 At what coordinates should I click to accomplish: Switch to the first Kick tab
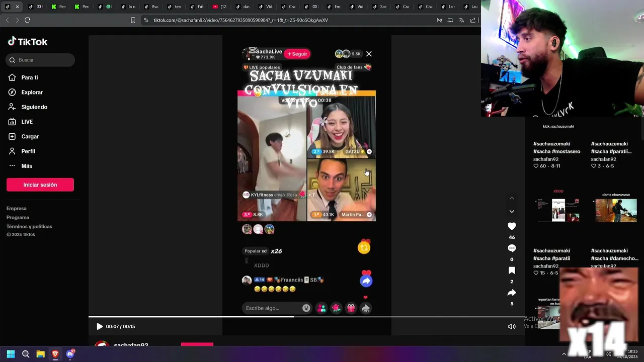pos(59,7)
